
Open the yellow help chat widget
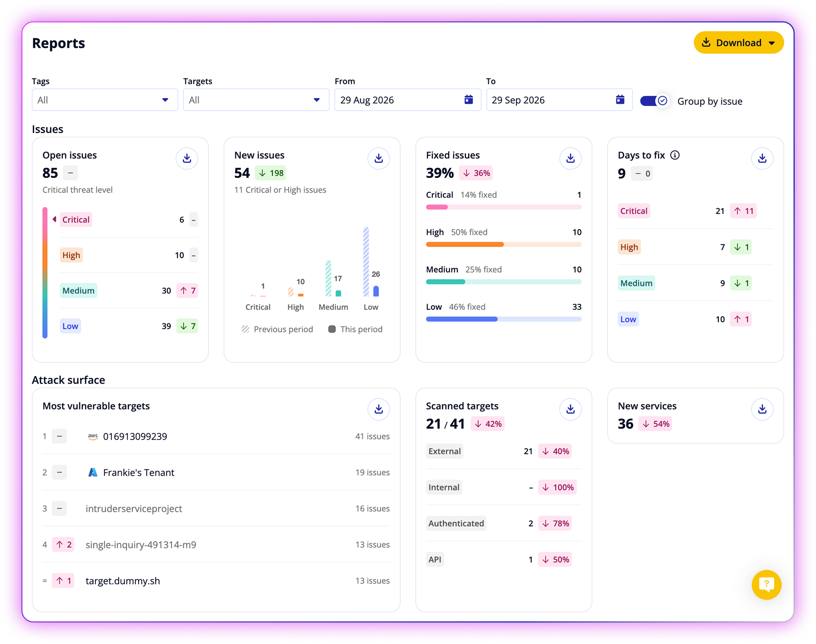click(766, 585)
